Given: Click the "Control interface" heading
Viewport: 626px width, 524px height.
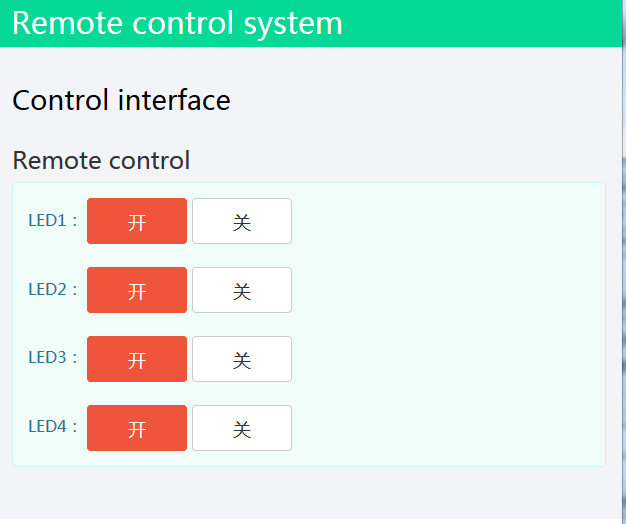Looking at the screenshot, I should pos(121,100).
